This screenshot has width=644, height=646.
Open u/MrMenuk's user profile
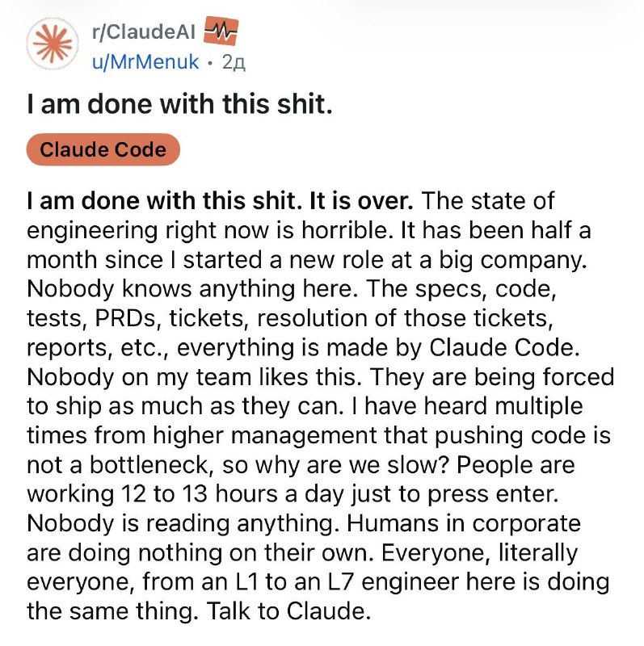tap(145, 62)
